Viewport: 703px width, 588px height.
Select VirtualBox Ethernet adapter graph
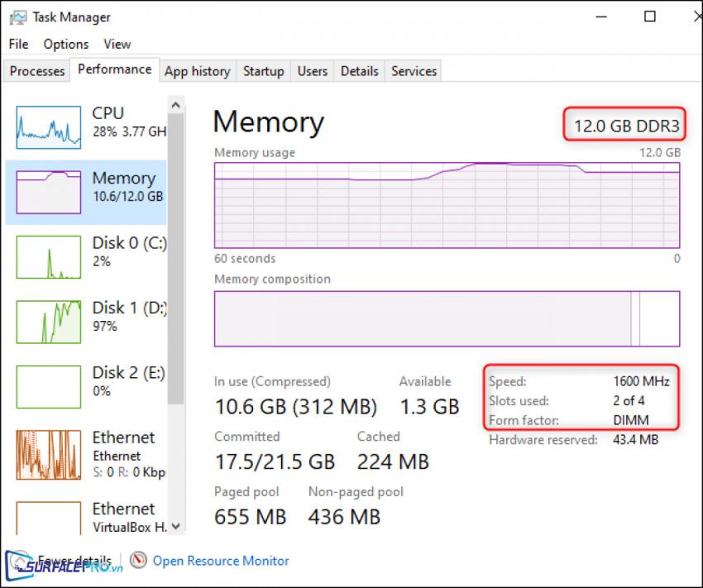[49, 519]
